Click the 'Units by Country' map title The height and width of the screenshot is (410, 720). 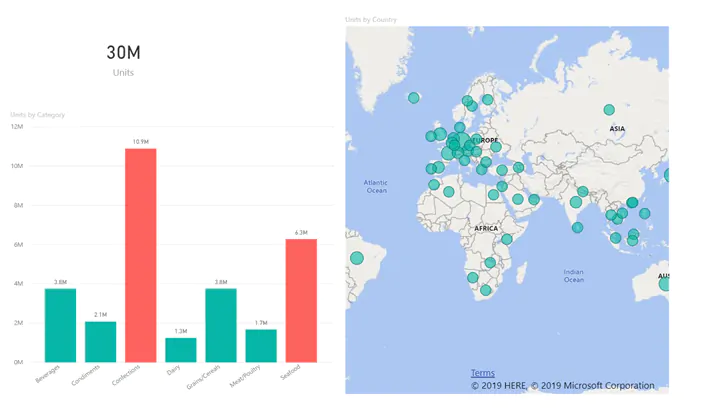tap(371, 20)
